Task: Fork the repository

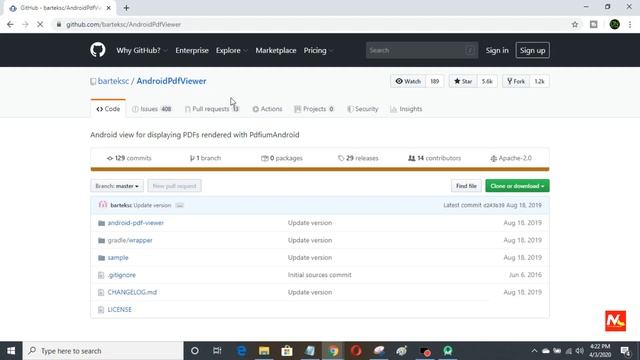Action: [516, 81]
